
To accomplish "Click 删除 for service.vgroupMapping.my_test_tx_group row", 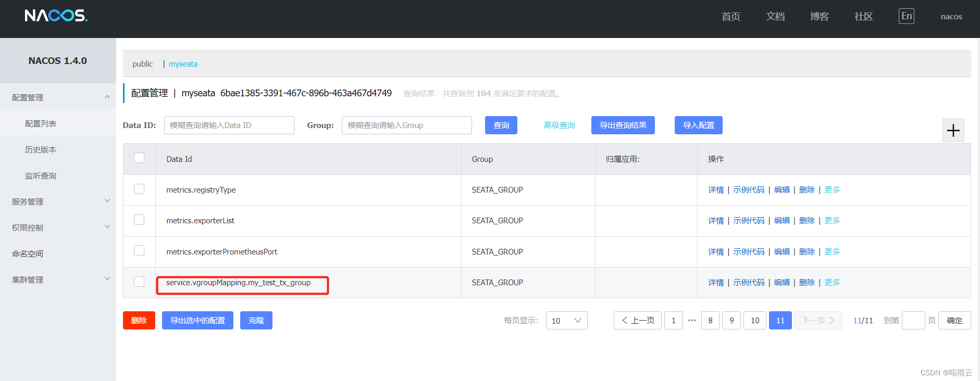I will 807,283.
